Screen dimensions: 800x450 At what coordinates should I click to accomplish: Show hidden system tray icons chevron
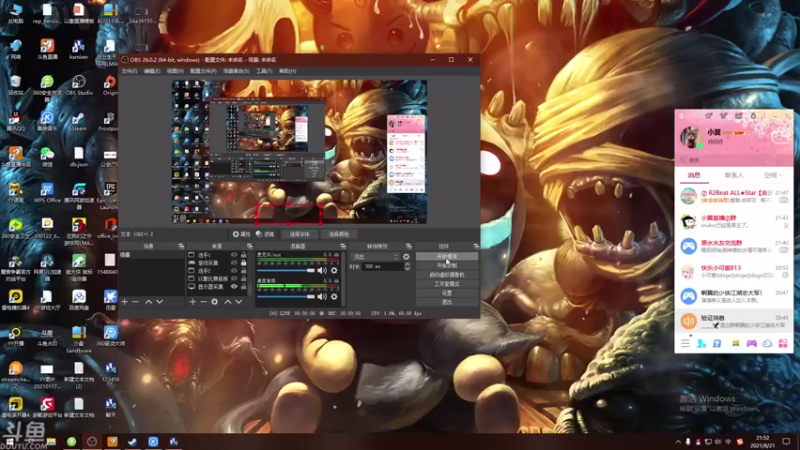pyautogui.click(x=678, y=442)
